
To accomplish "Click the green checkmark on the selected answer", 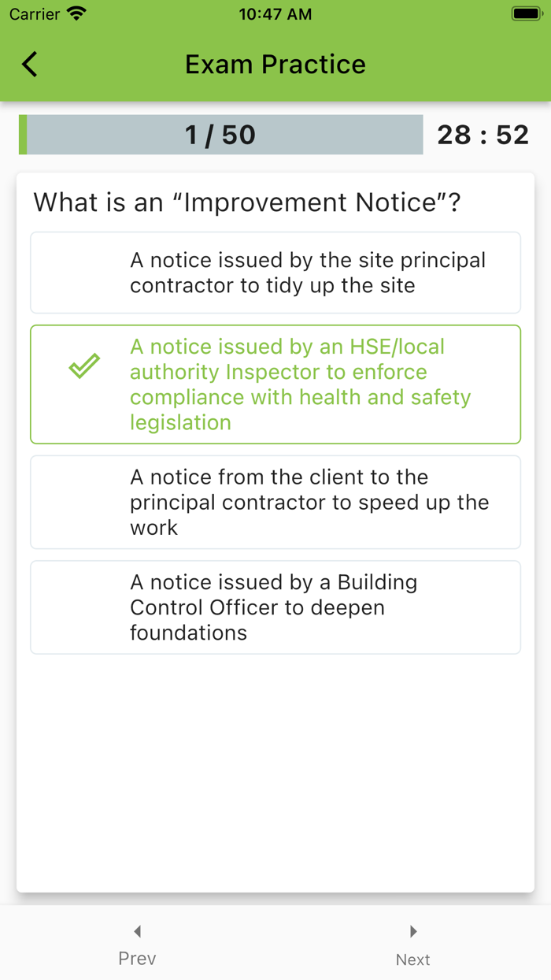I will click(84, 366).
